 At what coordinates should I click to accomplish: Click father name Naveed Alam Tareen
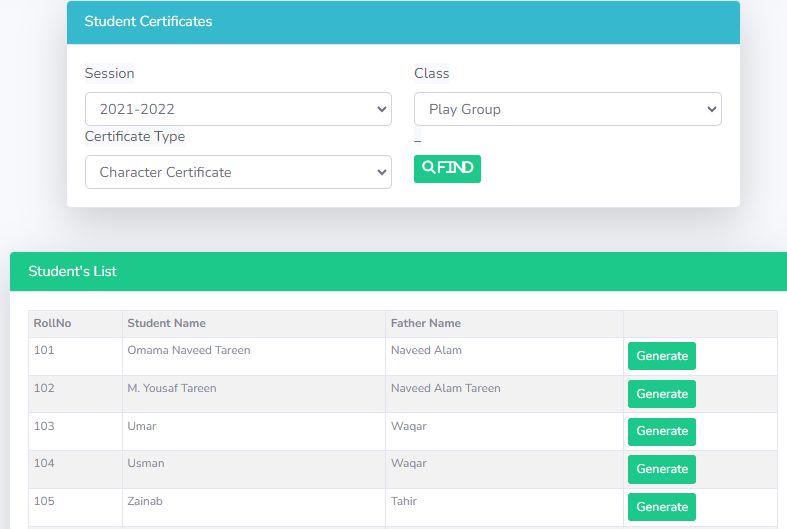click(445, 388)
